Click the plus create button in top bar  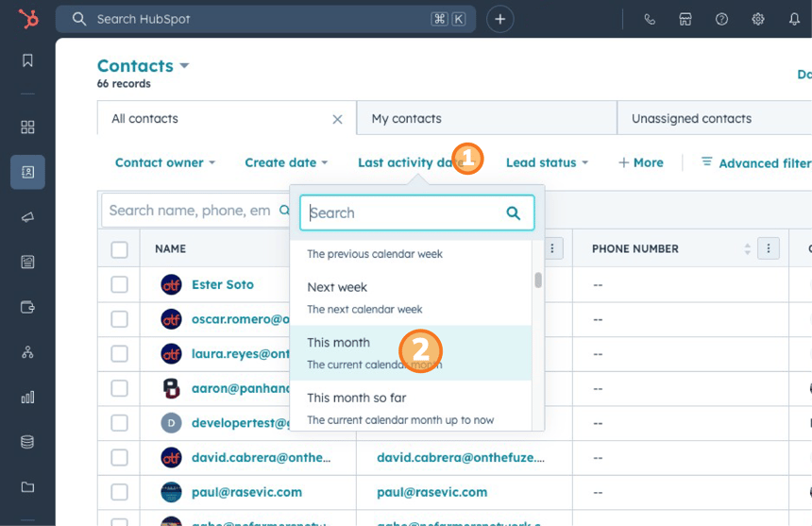tap(499, 19)
